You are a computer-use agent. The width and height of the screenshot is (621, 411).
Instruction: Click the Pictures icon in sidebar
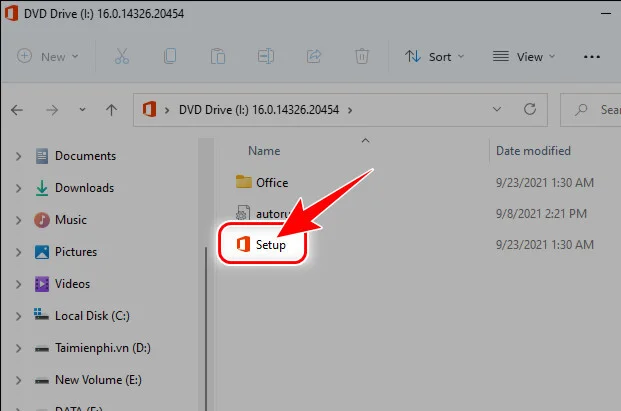[x=42, y=252]
